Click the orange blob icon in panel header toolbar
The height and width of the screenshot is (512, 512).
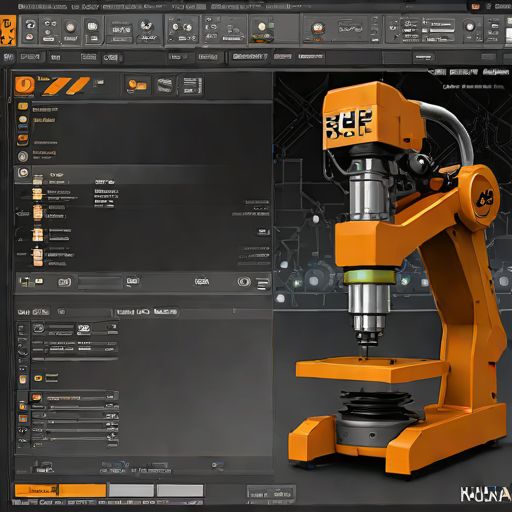137,85
